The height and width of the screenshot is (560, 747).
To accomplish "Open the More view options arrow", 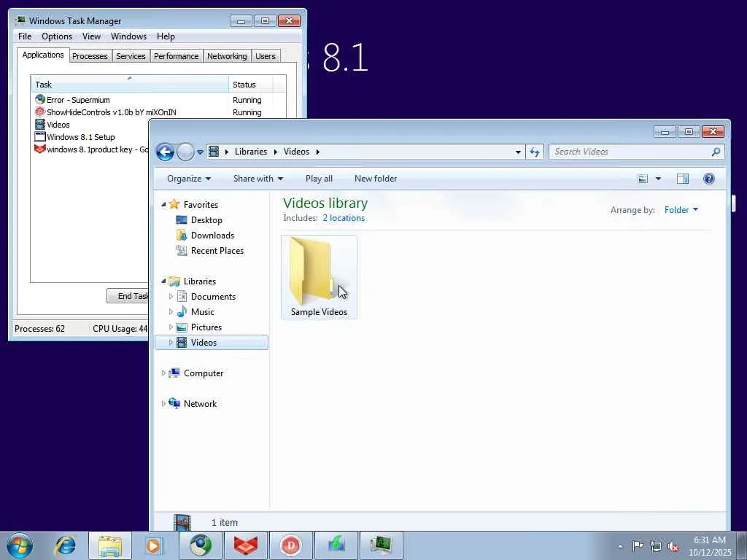I will [x=658, y=179].
